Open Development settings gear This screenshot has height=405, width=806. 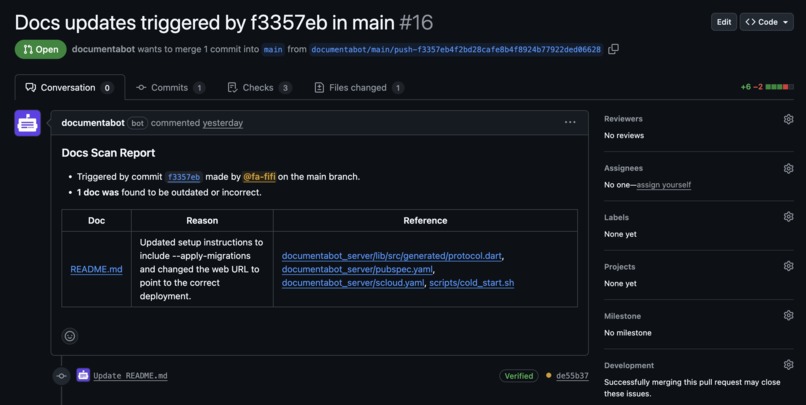pyautogui.click(x=789, y=365)
